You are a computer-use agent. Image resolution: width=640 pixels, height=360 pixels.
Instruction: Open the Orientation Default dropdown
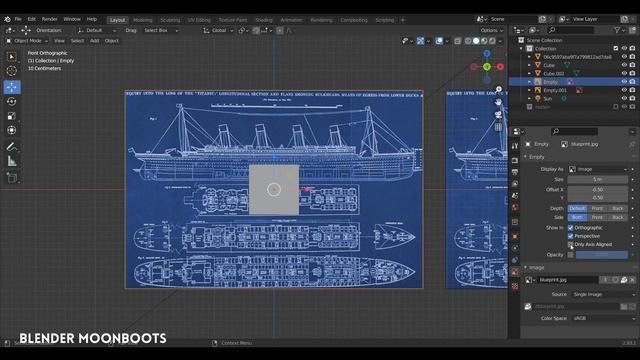coord(97,31)
